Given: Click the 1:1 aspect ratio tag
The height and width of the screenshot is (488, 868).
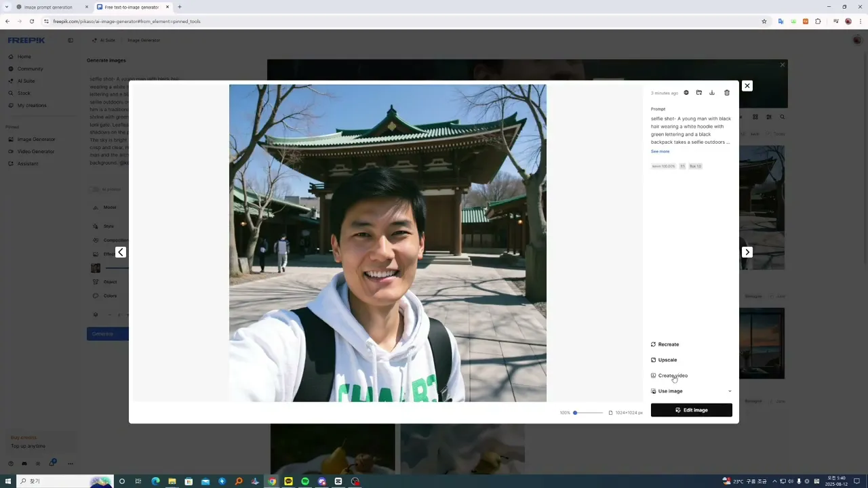Looking at the screenshot, I should click(x=682, y=166).
